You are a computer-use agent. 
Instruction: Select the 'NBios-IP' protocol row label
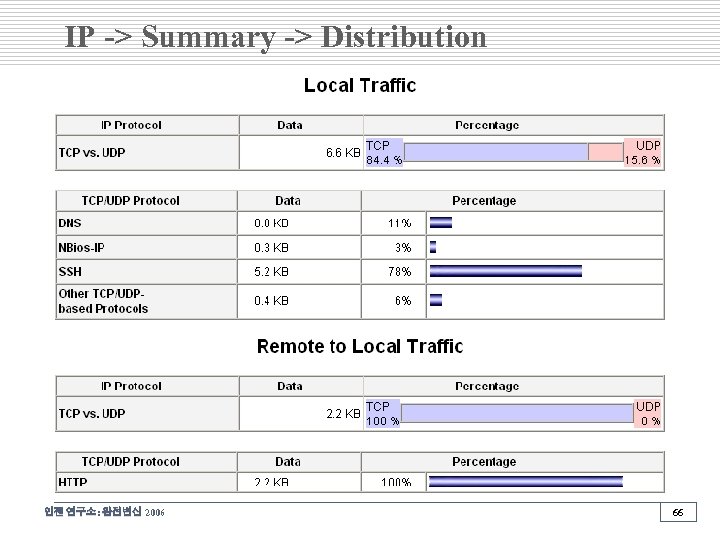pyautogui.click(x=81, y=248)
